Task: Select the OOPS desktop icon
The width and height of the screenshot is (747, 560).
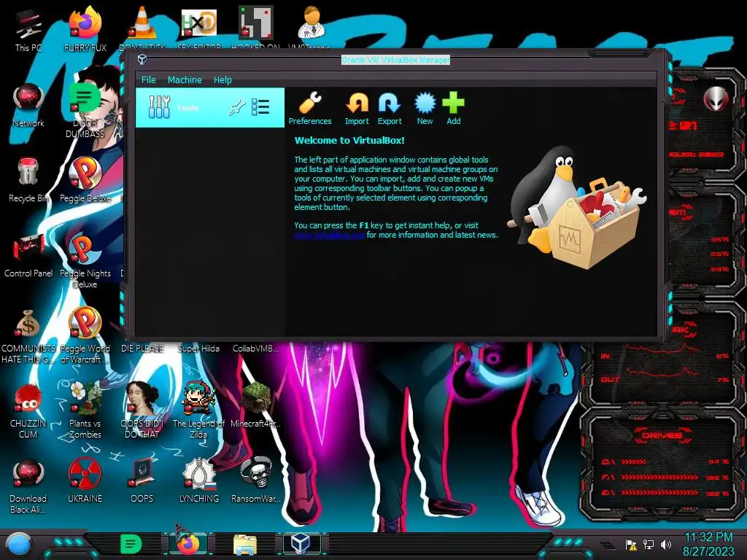Action: (142, 473)
